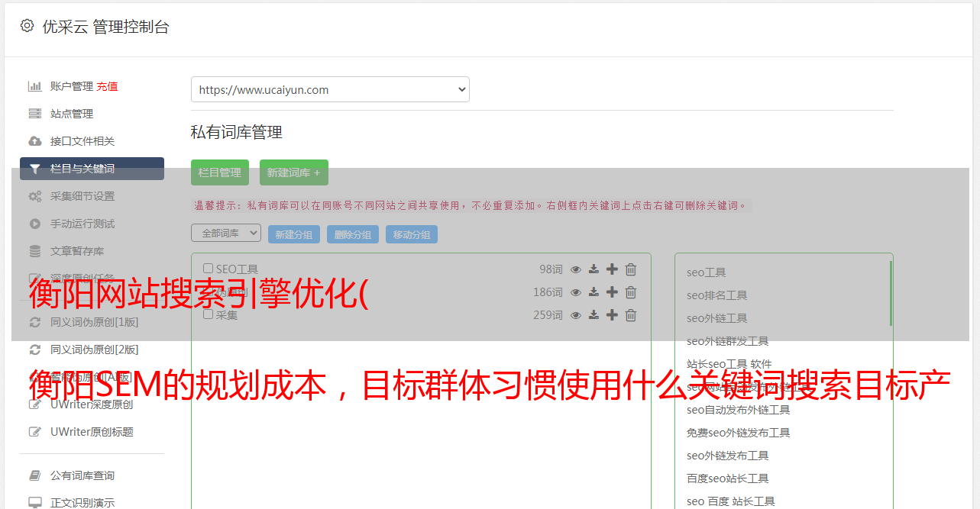
Task: Download the SEO工具 keyword library
Action: coord(593,269)
